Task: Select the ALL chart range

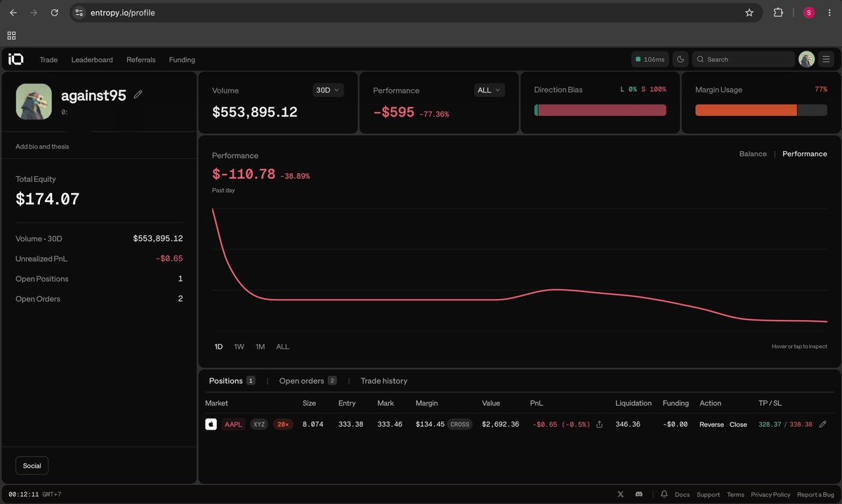Action: pyautogui.click(x=282, y=347)
